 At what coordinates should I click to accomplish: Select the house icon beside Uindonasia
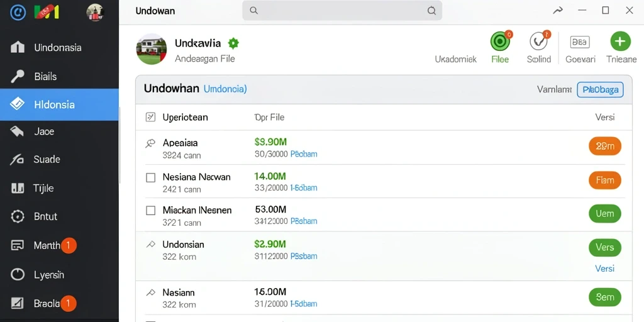17,47
